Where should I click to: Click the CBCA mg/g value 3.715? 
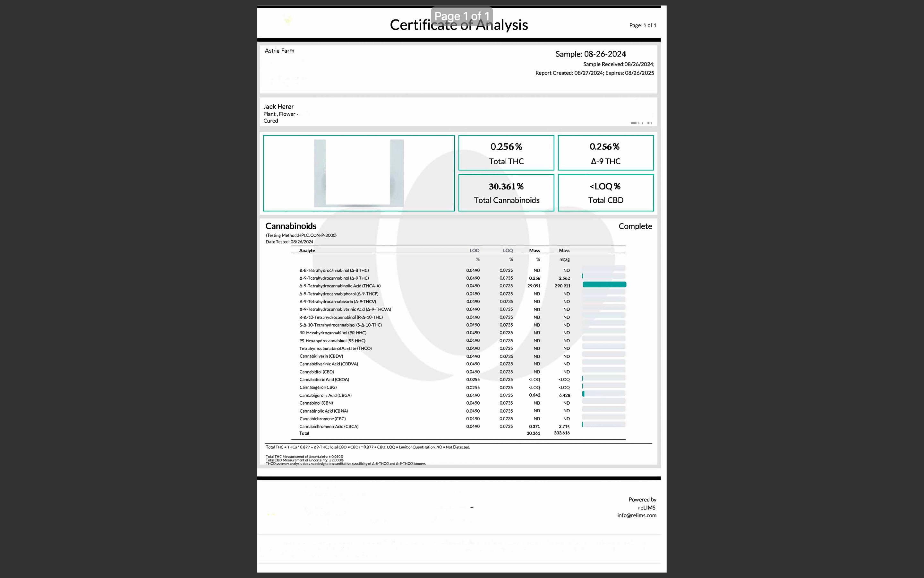point(564,427)
